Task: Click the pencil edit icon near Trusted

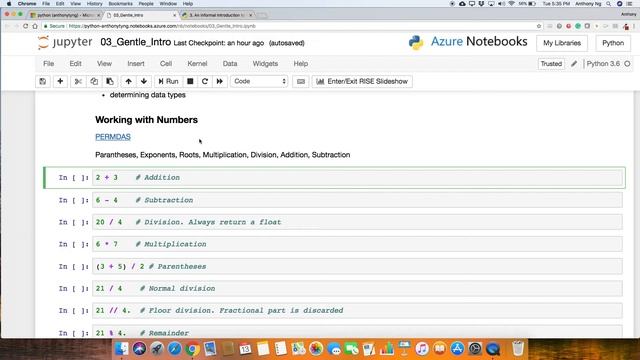Action: tap(574, 64)
